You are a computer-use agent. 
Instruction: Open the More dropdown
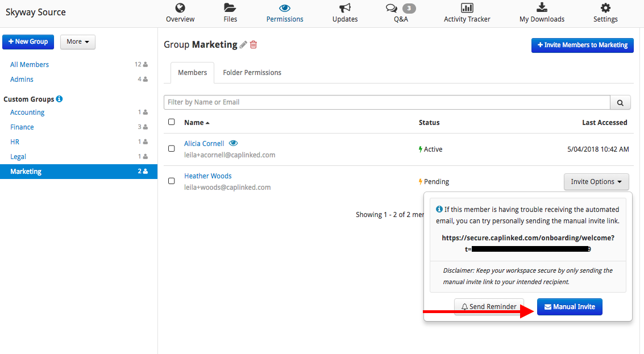click(x=78, y=42)
